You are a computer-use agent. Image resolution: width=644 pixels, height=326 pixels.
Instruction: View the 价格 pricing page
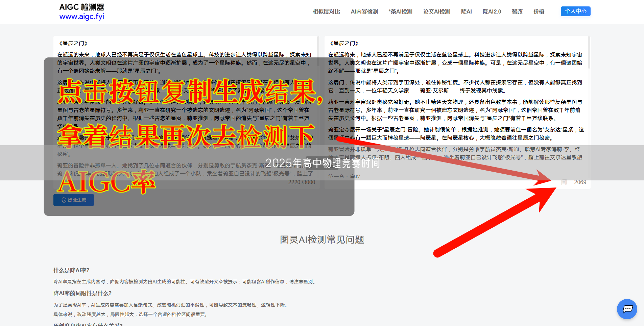click(539, 11)
